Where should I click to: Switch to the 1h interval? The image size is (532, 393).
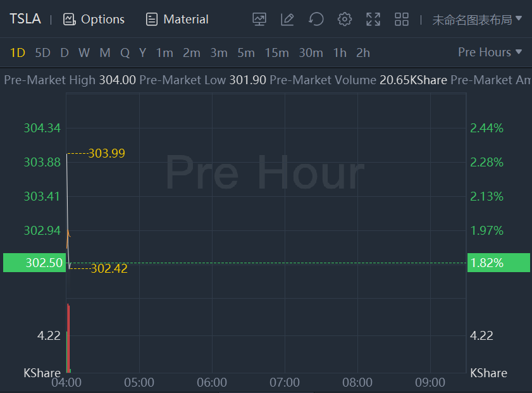click(x=340, y=53)
